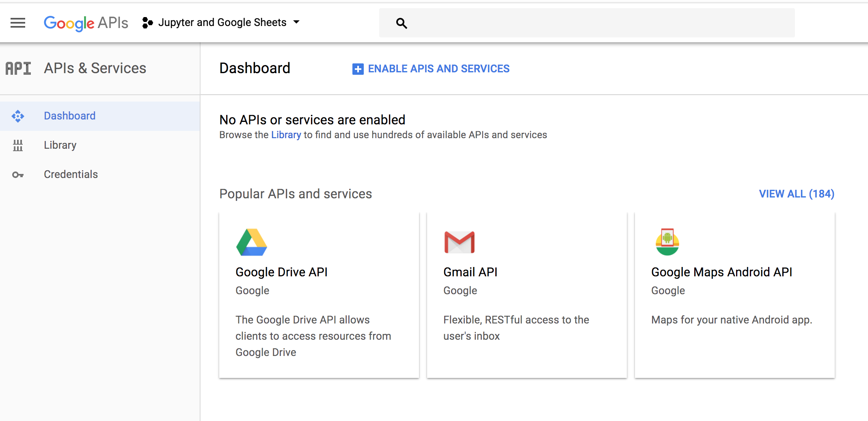This screenshot has height=421, width=868.
Task: Click the project hexagon icon beside Jupyter
Action: point(147,23)
